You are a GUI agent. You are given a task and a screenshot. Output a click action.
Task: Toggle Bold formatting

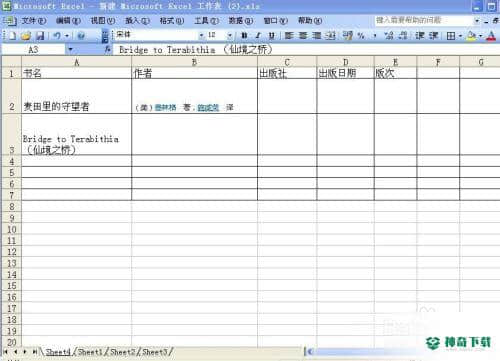(x=244, y=35)
